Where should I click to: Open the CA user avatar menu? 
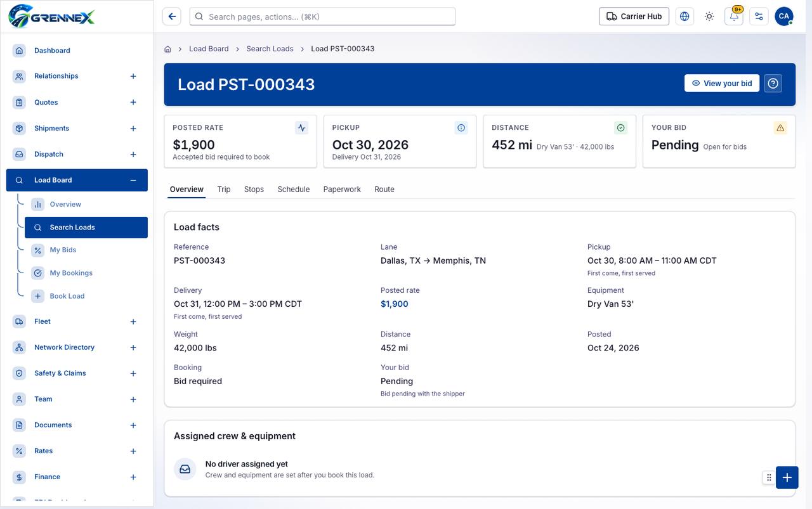coord(784,16)
